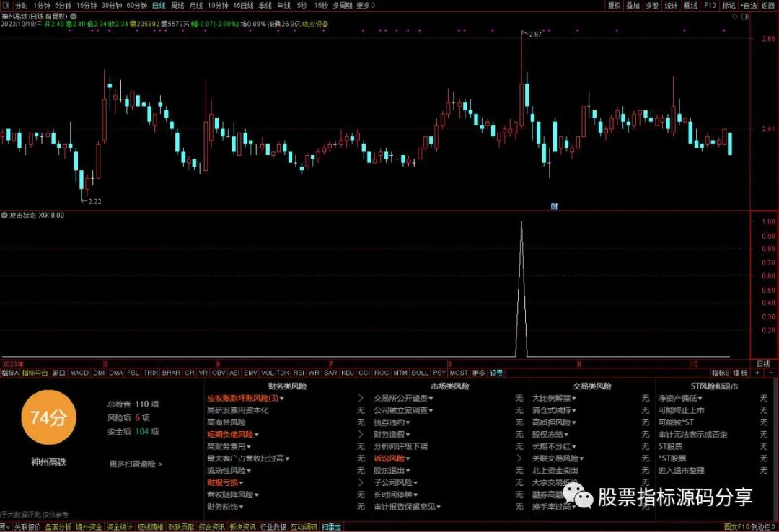Collapse the 攻击状态 indicator panel icon
The image size is (779, 532).
pos(4,215)
